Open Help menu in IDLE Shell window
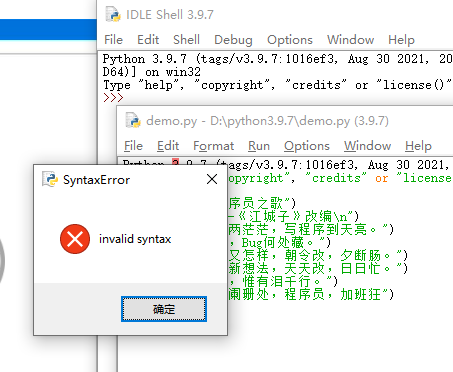453x372 pixels. (x=401, y=40)
